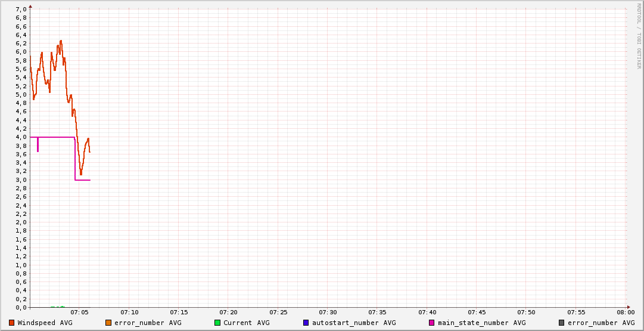Click the red Windspeed AVG legend swatch
The image size is (644, 331).
tap(12, 323)
